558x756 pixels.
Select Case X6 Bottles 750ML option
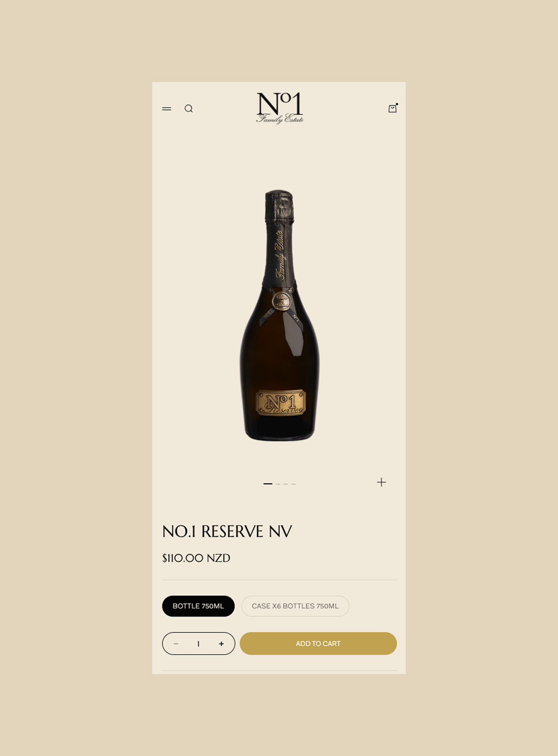(x=295, y=606)
